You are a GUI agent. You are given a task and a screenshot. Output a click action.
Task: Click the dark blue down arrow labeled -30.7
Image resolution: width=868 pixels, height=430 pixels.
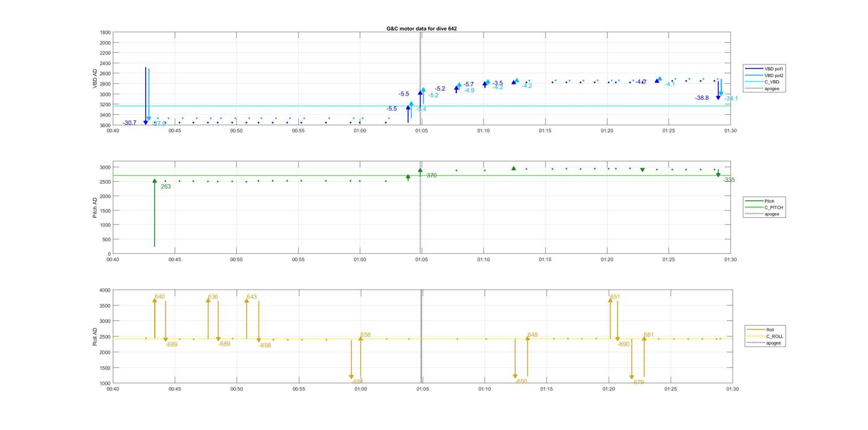click(x=146, y=96)
